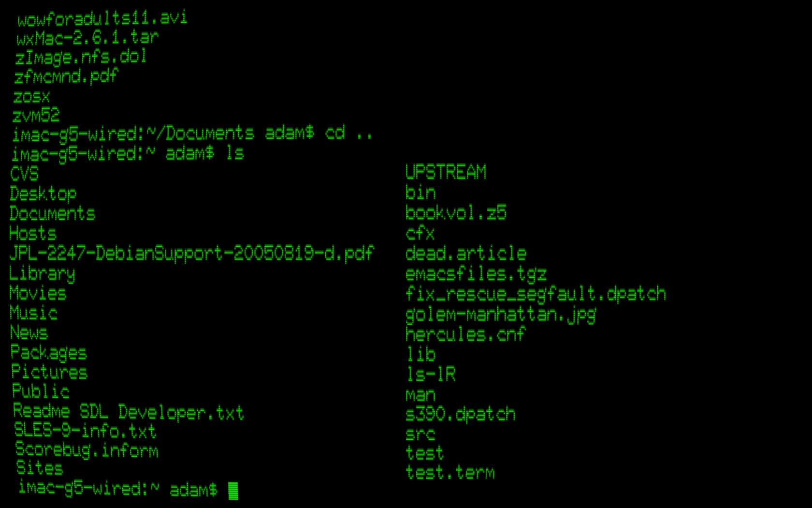Viewport: 812px width, 508px height.
Task: Click the emacsfiles.tgz entry
Action: pos(476,274)
